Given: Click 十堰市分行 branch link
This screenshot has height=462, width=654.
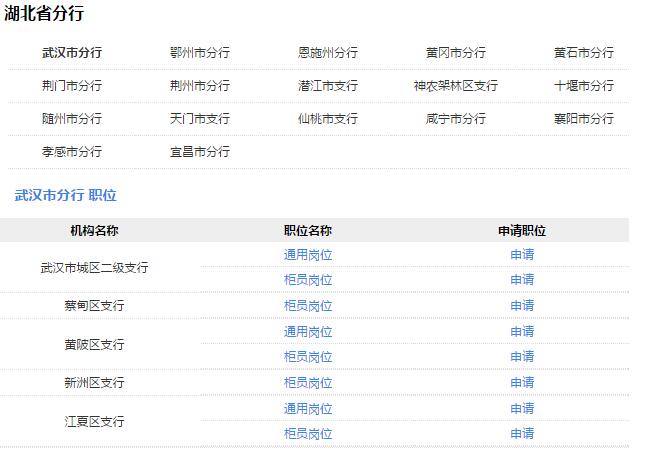Looking at the screenshot, I should (584, 86).
